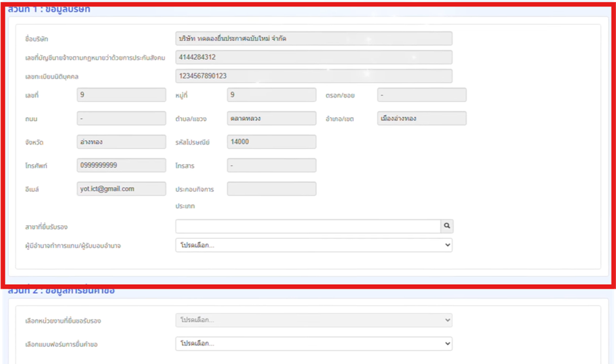Click the ตรอก/ซอย field

coord(421,95)
